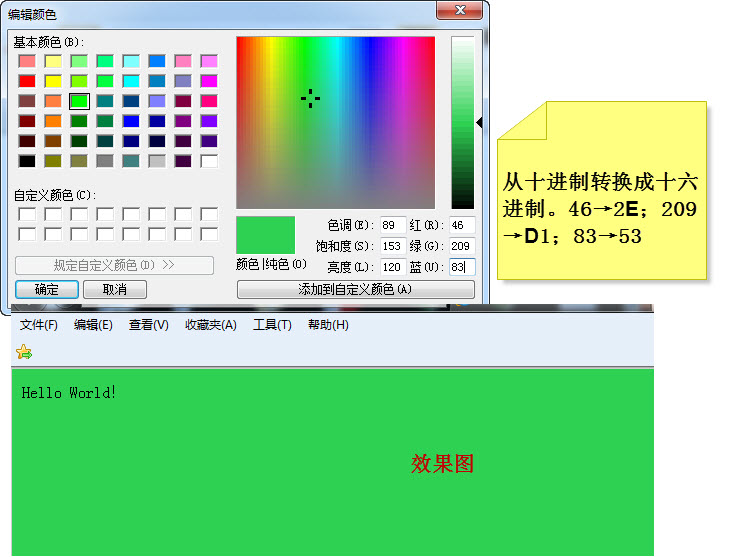Open the 收藏夹(A) menu
Screen dimensions: 752x557
211,325
